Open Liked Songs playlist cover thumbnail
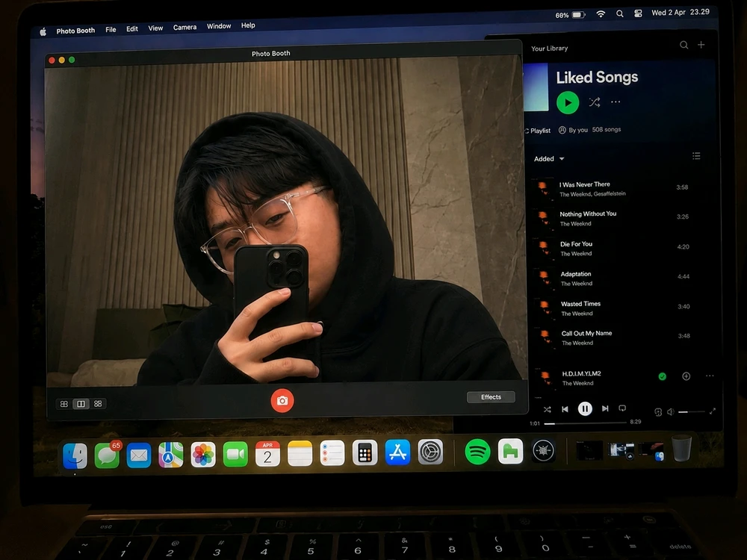 [536, 87]
